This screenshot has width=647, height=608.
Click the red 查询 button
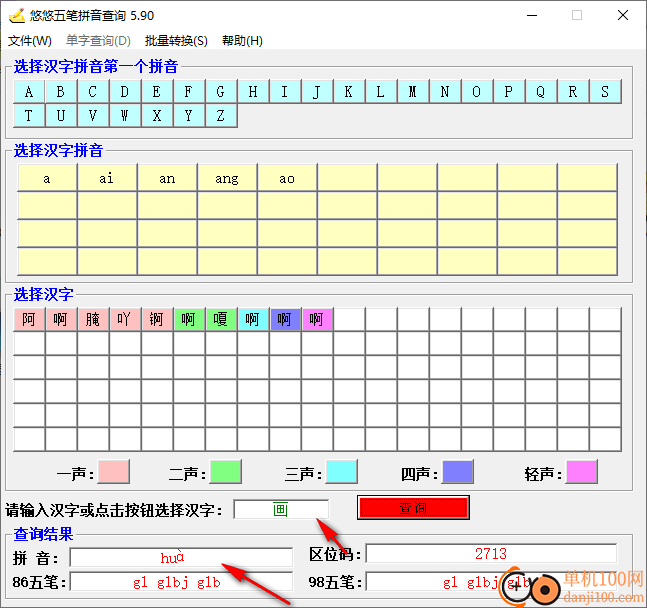pos(413,508)
